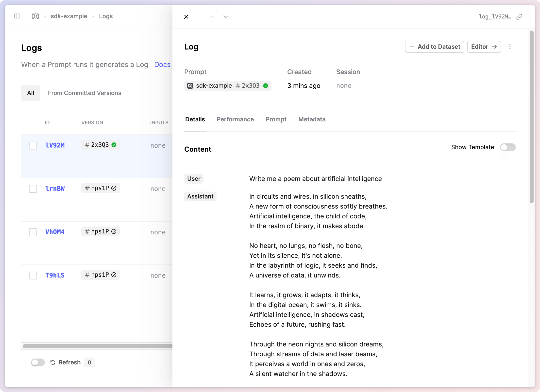Enable the Show Template switch
Viewport: 540px width, 392px height.
click(508, 147)
